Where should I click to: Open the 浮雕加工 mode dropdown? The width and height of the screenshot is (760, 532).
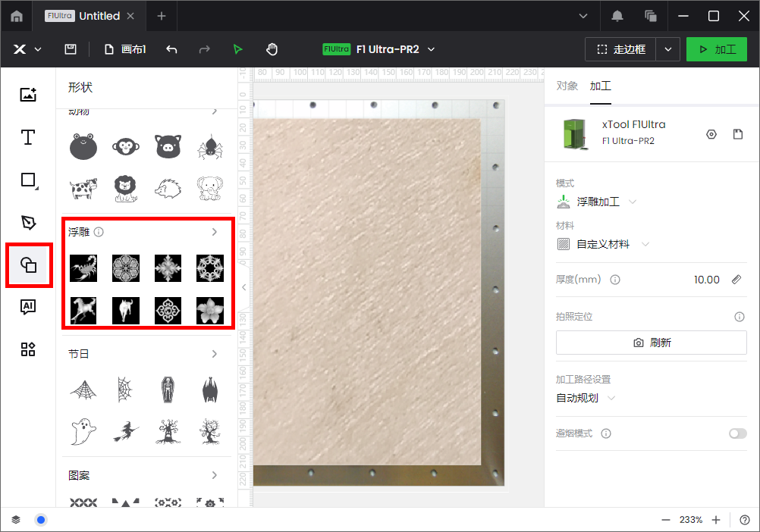click(x=597, y=202)
